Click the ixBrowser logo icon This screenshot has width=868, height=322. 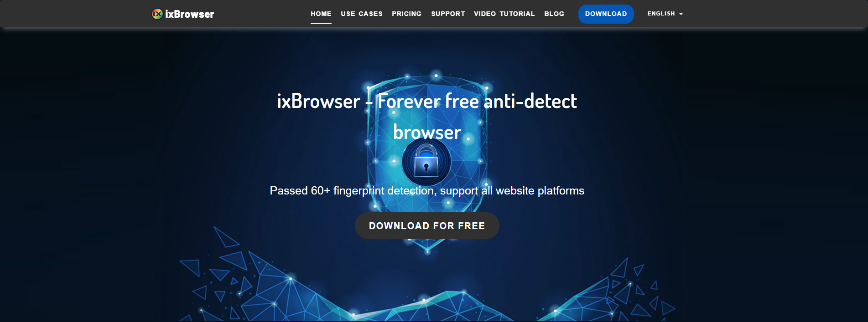[157, 14]
